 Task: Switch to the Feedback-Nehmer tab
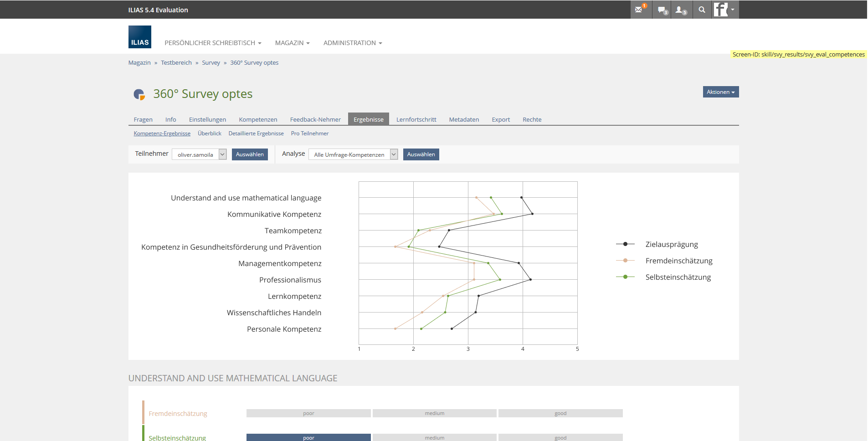coord(315,119)
